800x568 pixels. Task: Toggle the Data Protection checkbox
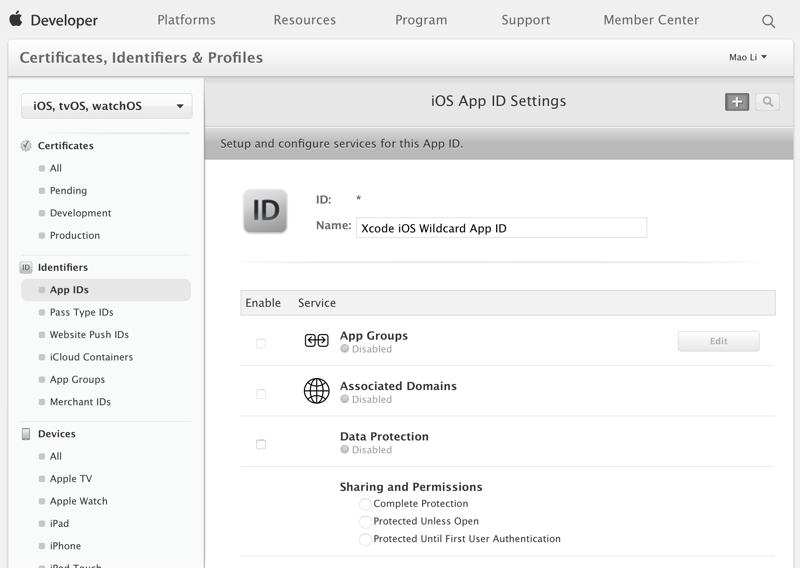coord(261,444)
